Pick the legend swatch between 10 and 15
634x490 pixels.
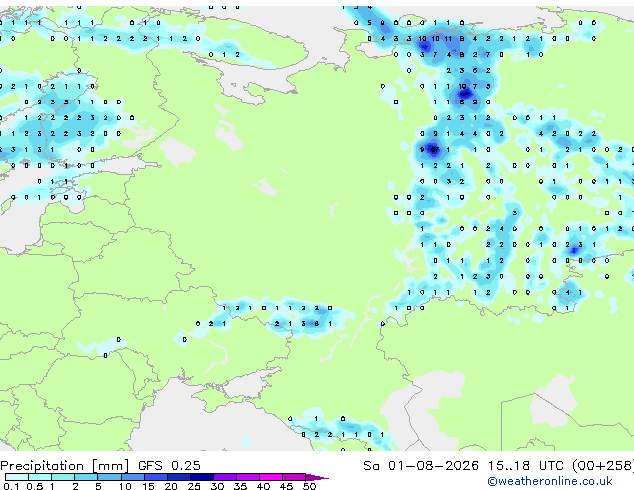[x=133, y=477]
